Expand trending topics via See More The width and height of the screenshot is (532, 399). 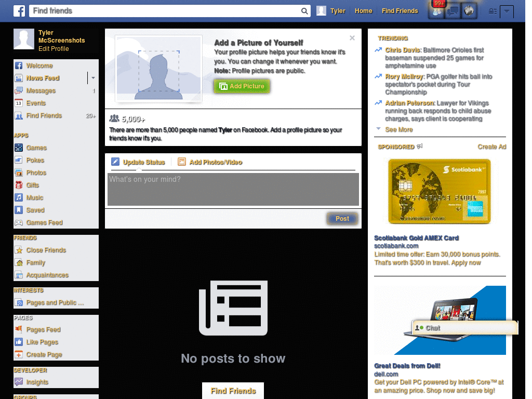pos(398,129)
